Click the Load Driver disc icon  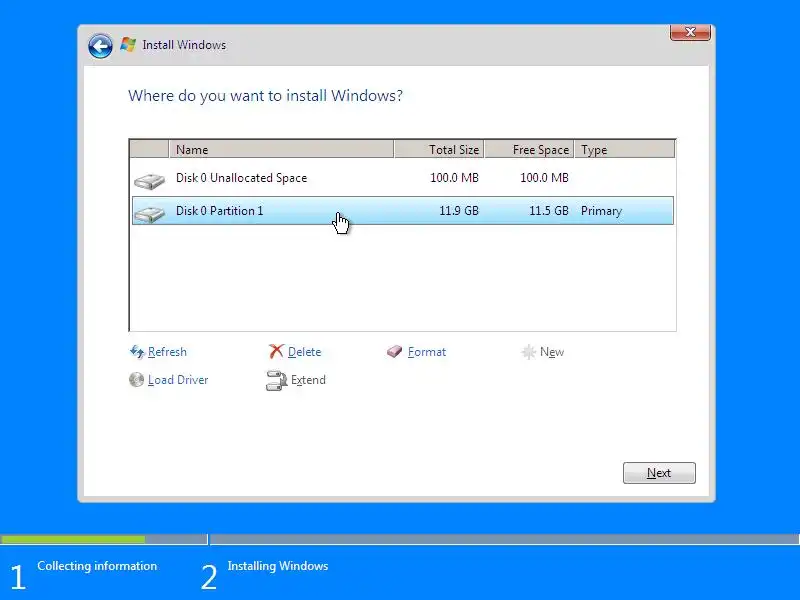(x=136, y=380)
